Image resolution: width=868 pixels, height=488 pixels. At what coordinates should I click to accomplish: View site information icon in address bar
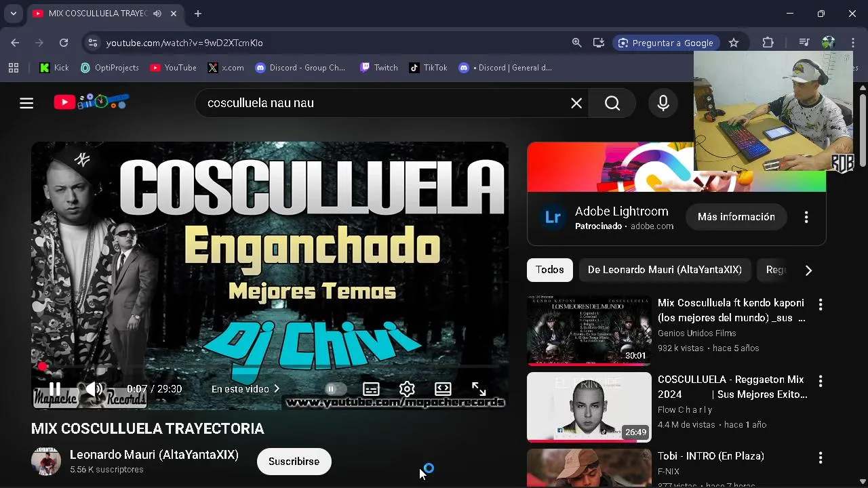click(x=92, y=43)
